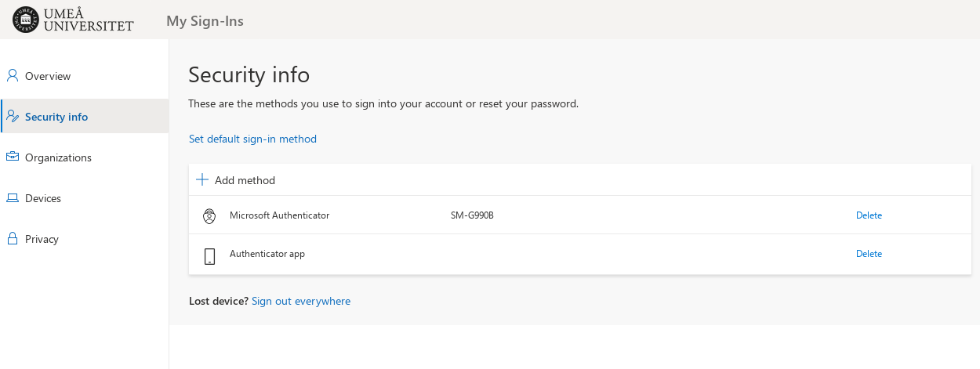Click the Umeå Universitet logo
Screen dimensions: 980x369
tap(74, 20)
